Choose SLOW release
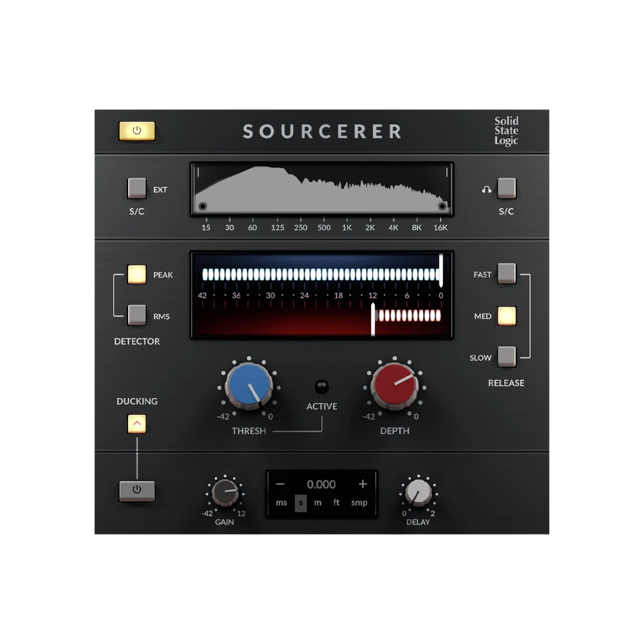 [506, 356]
